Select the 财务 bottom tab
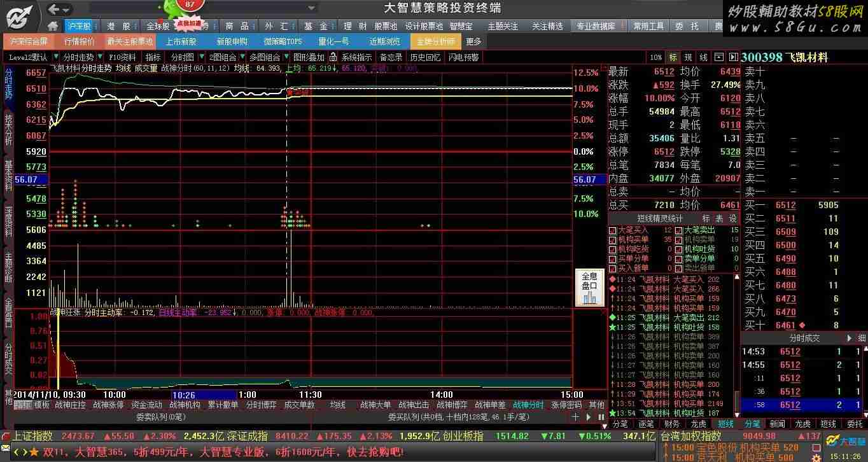The height and width of the screenshot is (462, 868). tap(672, 424)
